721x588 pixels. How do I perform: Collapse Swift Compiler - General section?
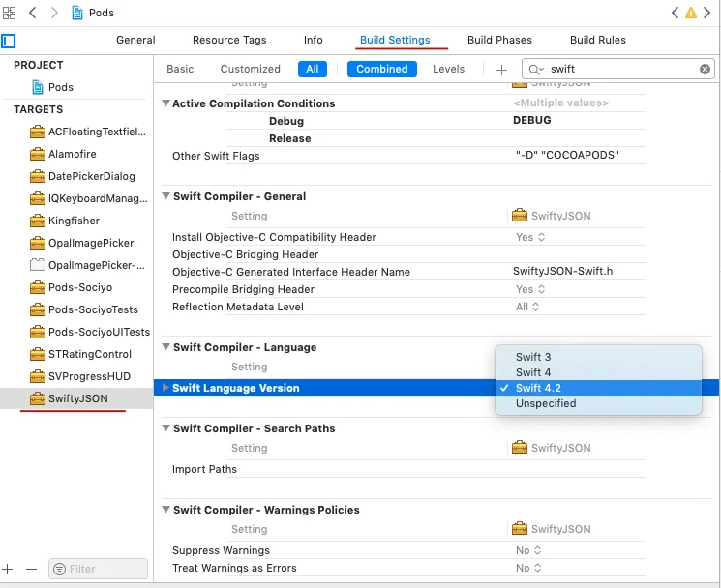[166, 196]
